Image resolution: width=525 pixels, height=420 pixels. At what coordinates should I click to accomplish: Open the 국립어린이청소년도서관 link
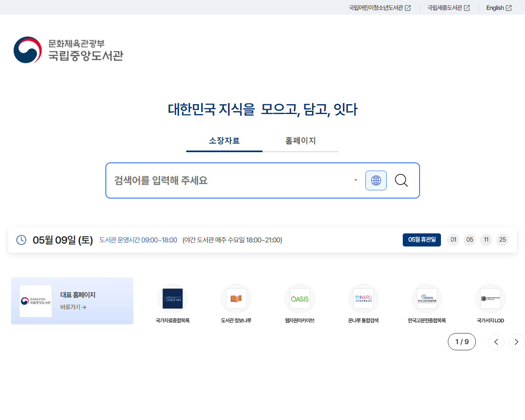[x=380, y=8]
